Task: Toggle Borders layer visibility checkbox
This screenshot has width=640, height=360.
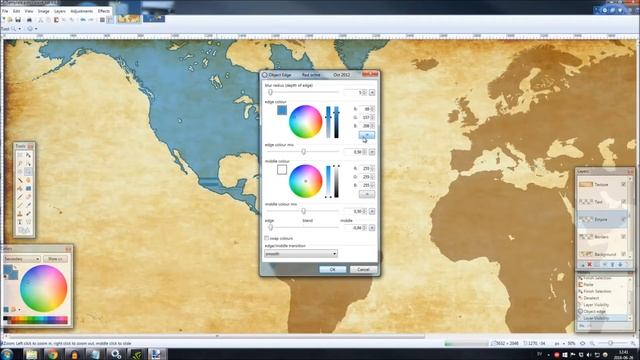Action: click(x=623, y=236)
